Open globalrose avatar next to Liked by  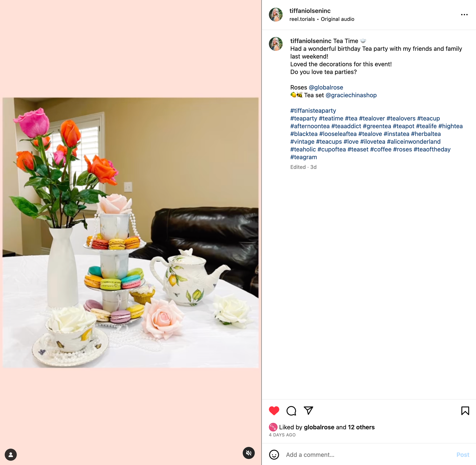273,427
